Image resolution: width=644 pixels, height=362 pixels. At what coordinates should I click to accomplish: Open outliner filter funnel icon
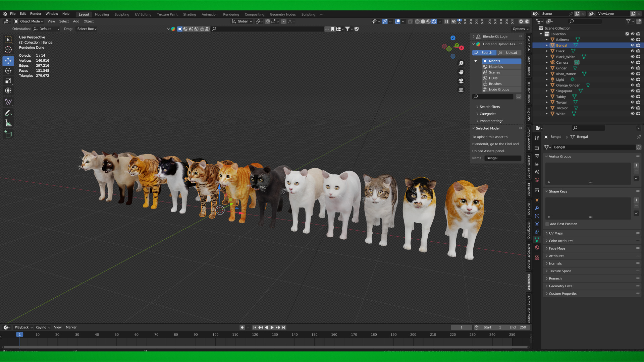pyautogui.click(x=628, y=21)
